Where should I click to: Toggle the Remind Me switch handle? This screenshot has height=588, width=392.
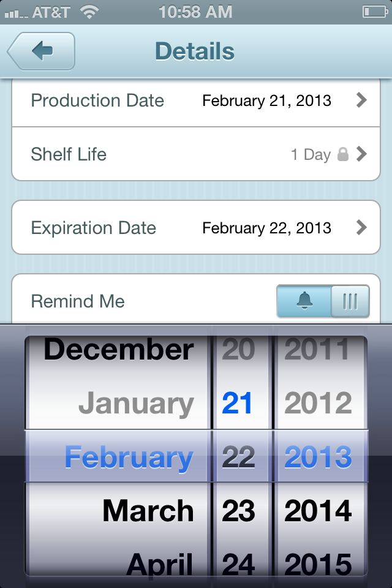click(x=350, y=301)
